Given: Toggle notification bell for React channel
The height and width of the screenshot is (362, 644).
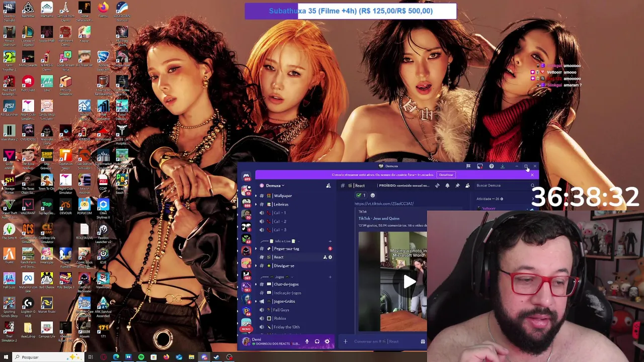Looking at the screenshot, I should (x=447, y=186).
